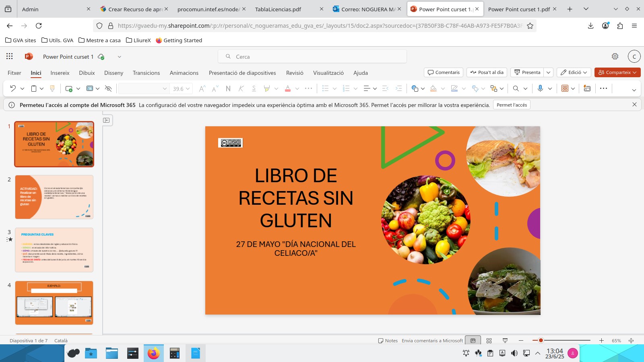Screen dimensions: 644x362
Task: Switch to slide sorter grid view
Action: pyautogui.click(x=489, y=341)
